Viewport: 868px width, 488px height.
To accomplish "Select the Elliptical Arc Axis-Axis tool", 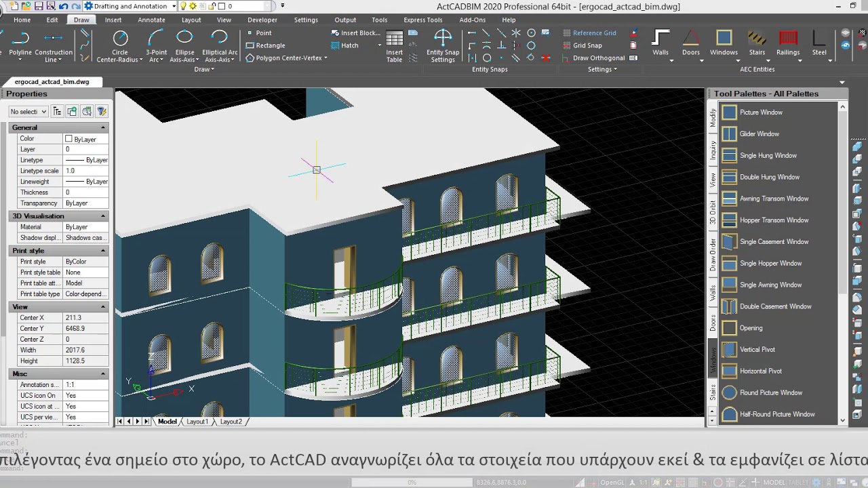I will 220,45.
